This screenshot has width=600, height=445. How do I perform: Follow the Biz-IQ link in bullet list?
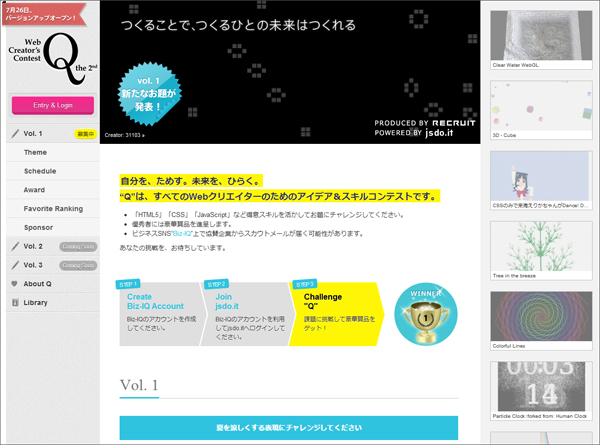pos(182,233)
